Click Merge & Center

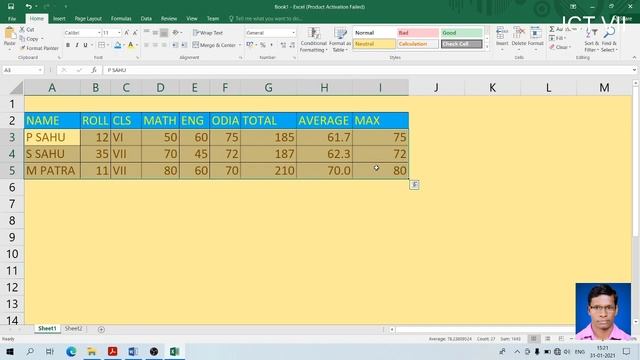214,45
